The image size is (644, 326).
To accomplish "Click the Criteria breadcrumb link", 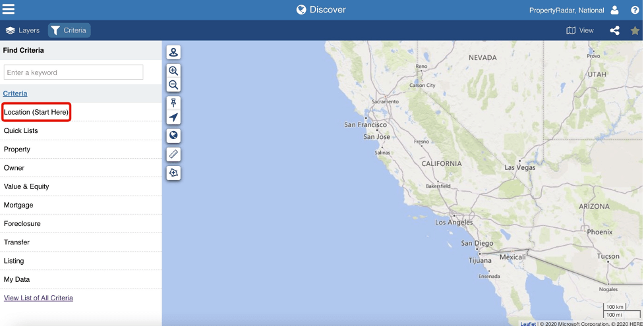I will pyautogui.click(x=15, y=94).
